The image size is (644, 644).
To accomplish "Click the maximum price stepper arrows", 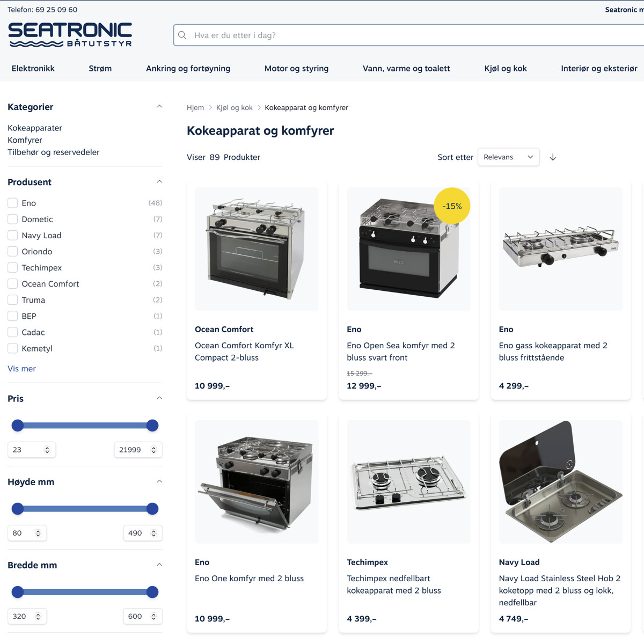I will [153, 450].
